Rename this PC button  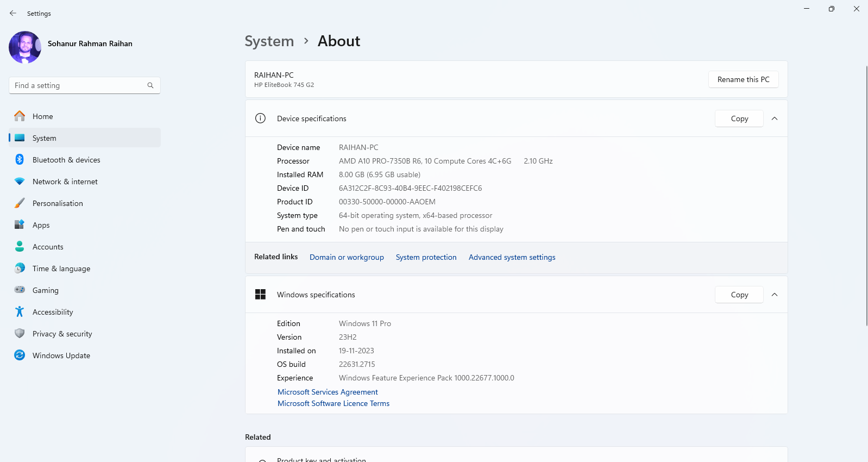pyautogui.click(x=743, y=79)
